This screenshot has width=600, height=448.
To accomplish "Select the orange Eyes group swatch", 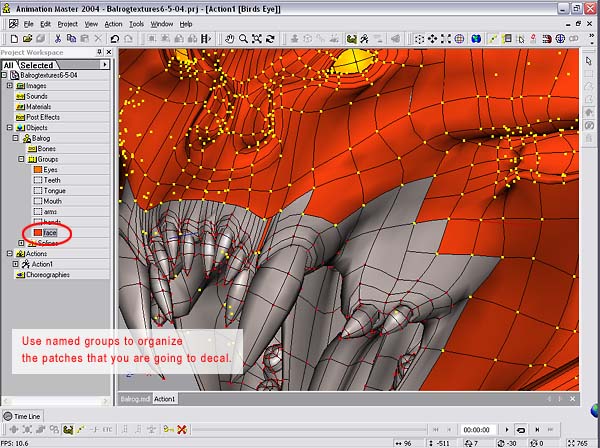I will [x=37, y=170].
